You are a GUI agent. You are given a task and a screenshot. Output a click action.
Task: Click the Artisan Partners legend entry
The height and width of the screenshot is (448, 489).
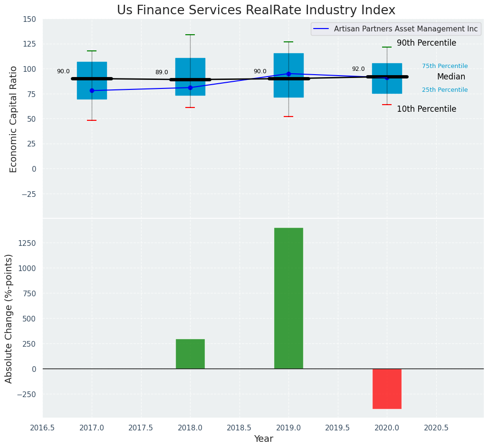click(x=405, y=29)
